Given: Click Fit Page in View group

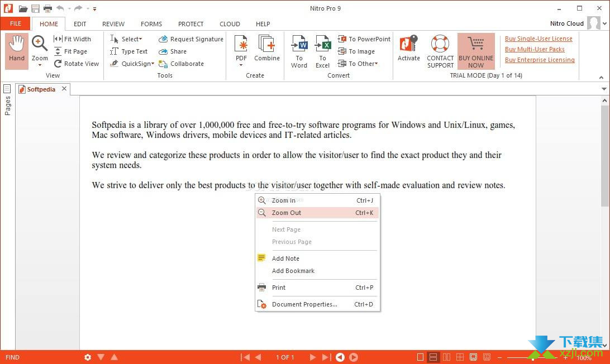Looking at the screenshot, I should pyautogui.click(x=71, y=51).
